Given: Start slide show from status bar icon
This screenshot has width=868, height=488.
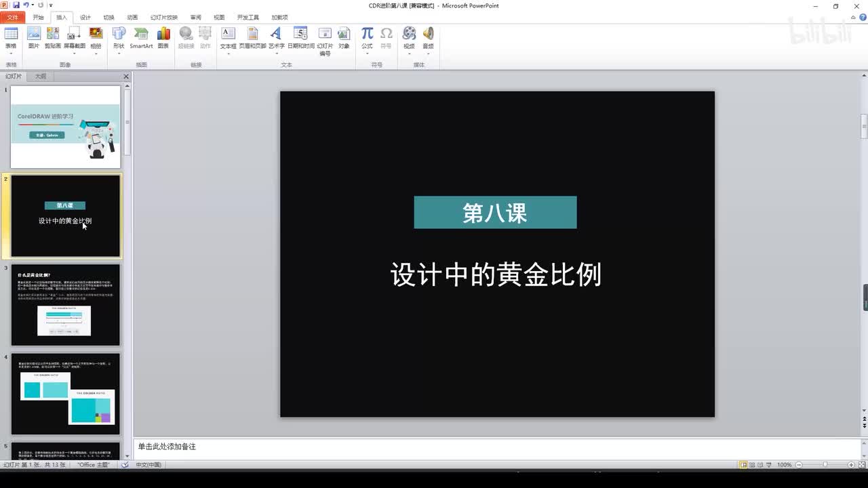Looking at the screenshot, I should 770,465.
